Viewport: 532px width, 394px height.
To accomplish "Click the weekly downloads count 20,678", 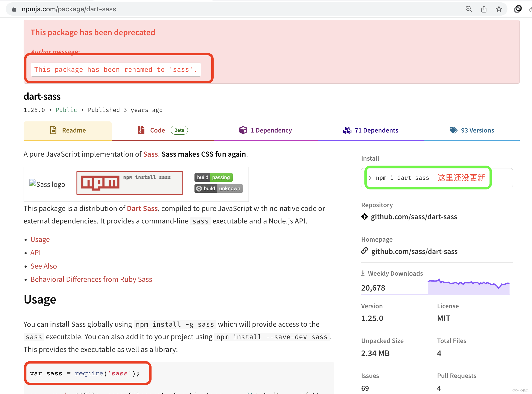I will point(373,288).
